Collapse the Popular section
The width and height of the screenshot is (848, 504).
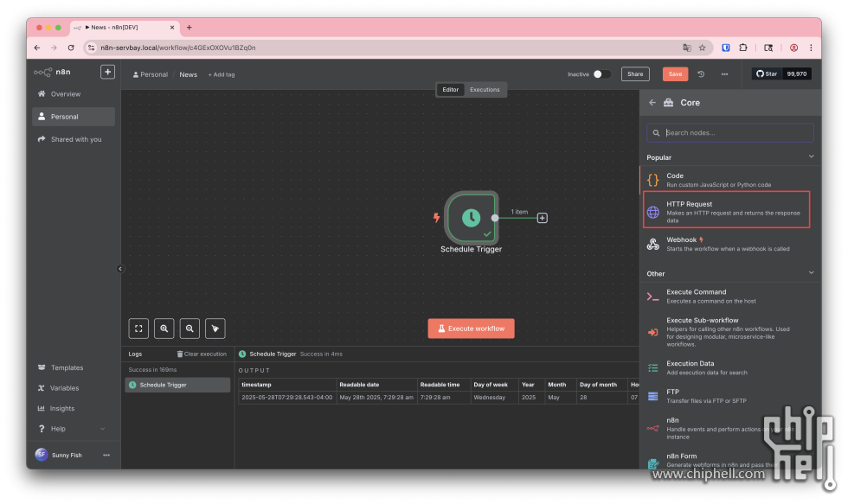point(811,156)
